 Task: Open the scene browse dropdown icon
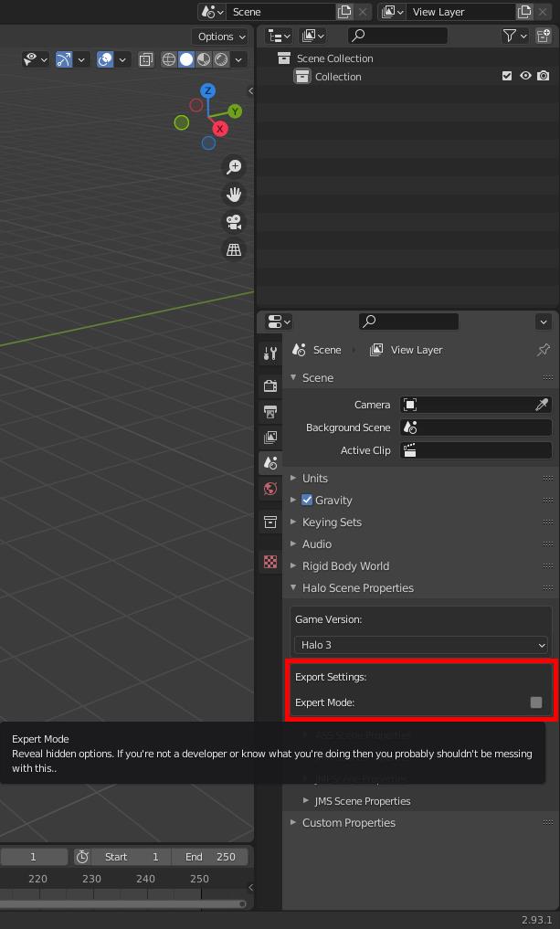212,12
